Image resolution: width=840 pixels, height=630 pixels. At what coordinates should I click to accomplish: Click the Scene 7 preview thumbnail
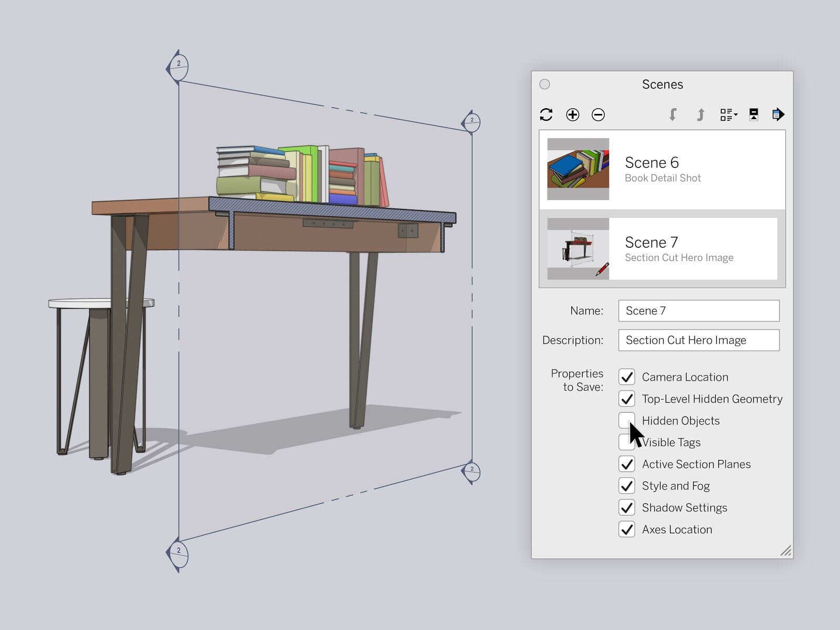[577, 248]
